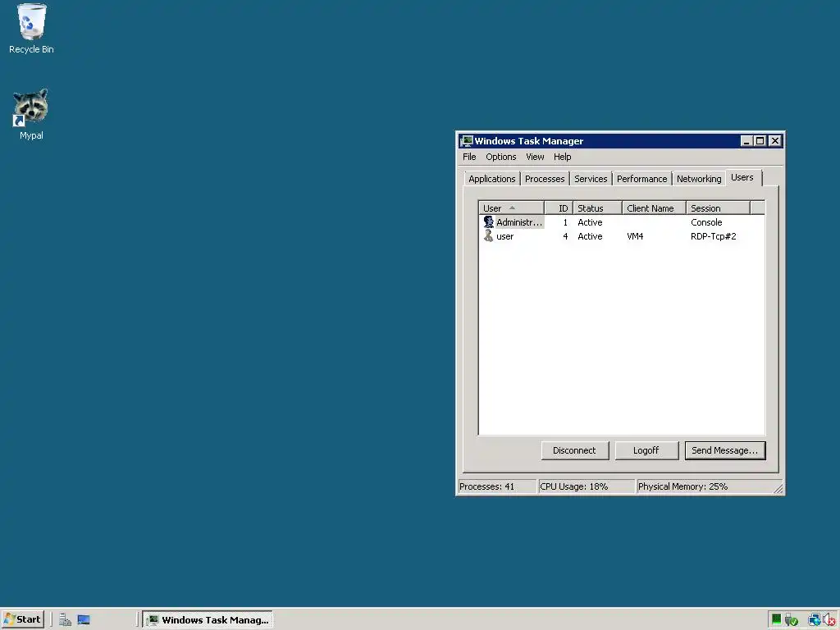
Task: Click the Administrator user avatar icon
Action: [x=488, y=221]
